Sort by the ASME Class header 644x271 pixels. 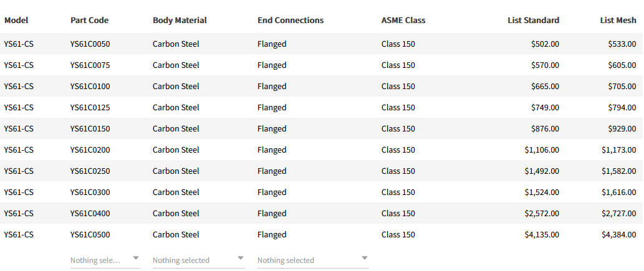403,20
